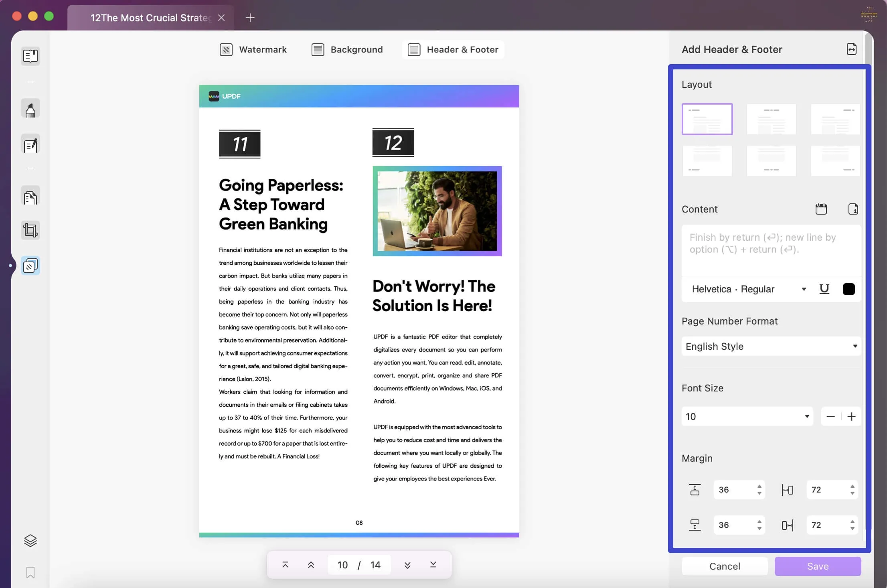Click the Header & Footer tool icon
Viewport: 887px width, 588px height.
413,49
